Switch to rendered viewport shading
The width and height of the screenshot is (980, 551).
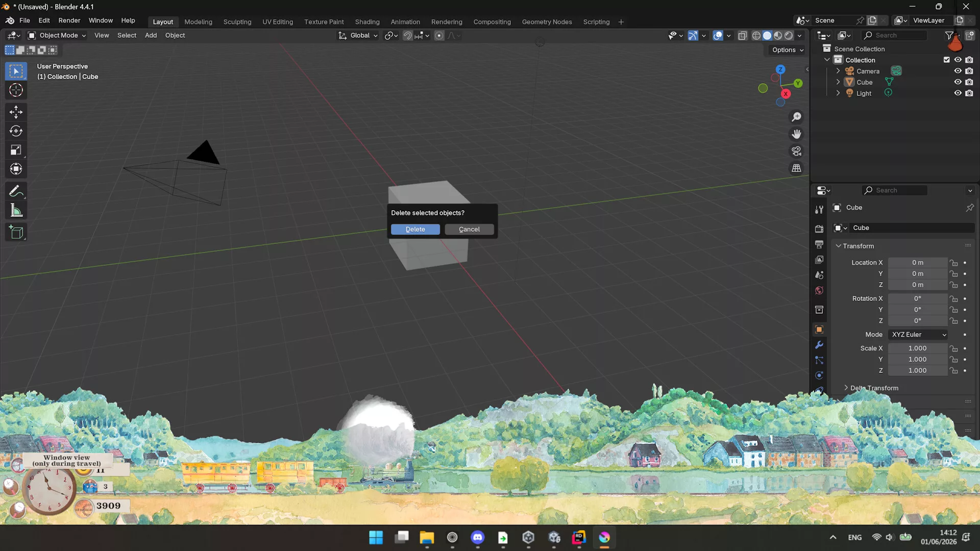789,35
